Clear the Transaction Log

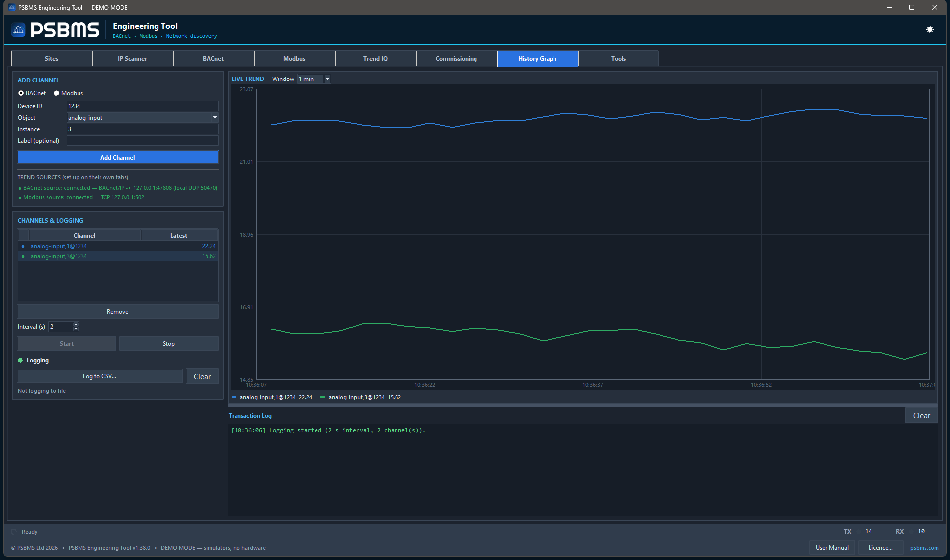point(921,416)
